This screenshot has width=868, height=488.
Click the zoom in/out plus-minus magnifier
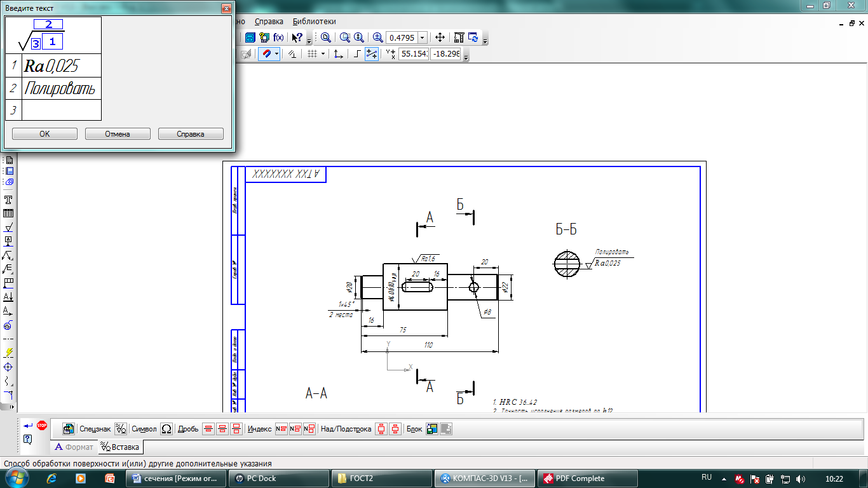tap(377, 37)
